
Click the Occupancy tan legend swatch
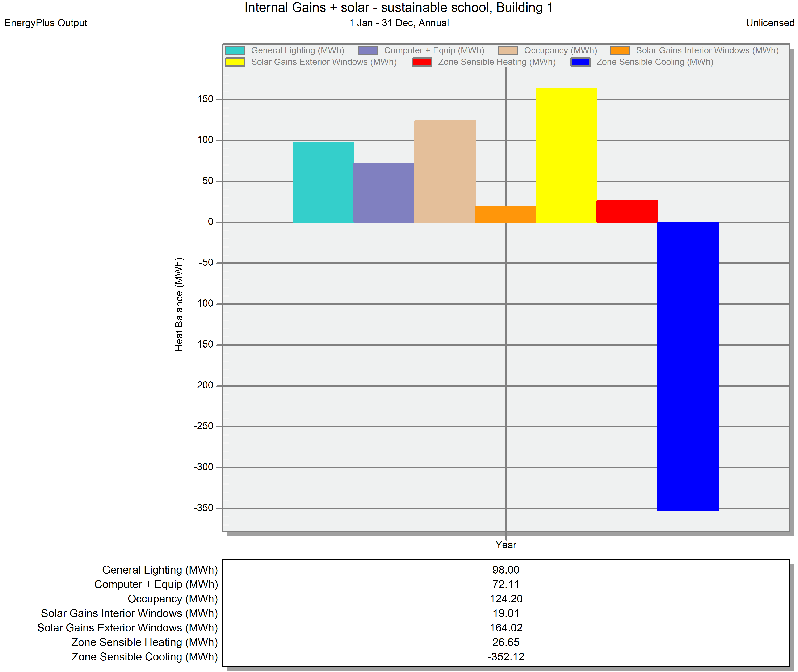508,50
